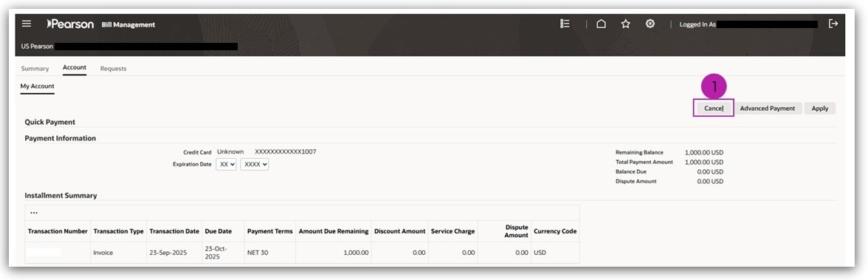This screenshot has width=868, height=280.
Task: Select the Account tab
Action: pyautogui.click(x=74, y=68)
